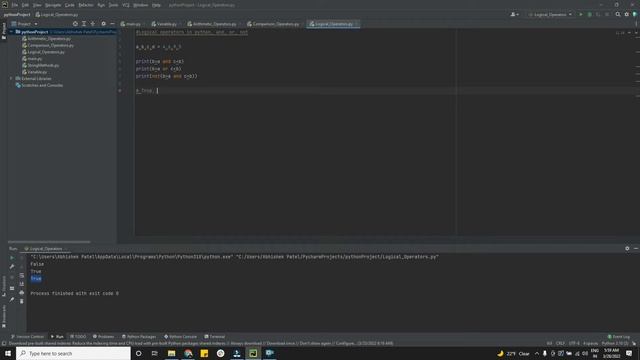
Task: Click the Logical_Operators.py breadcrumb
Action: point(57,15)
